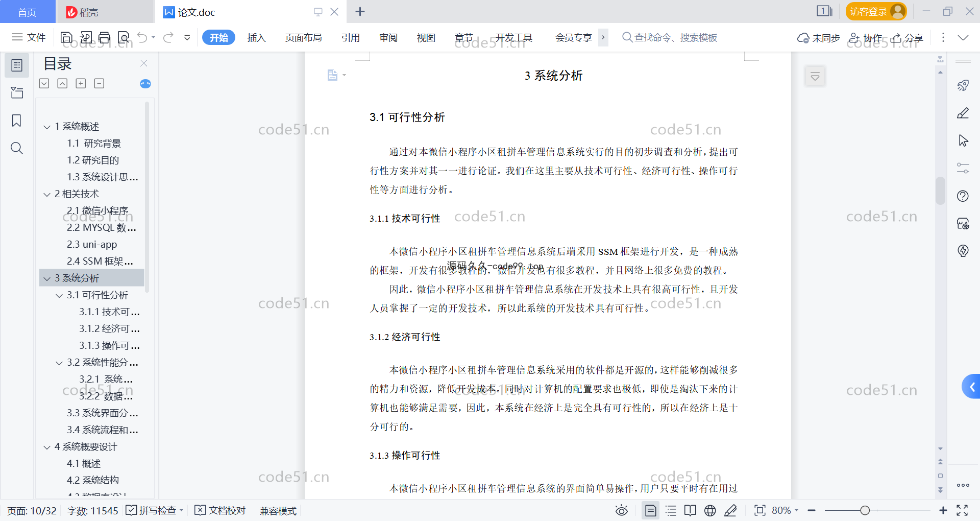The width and height of the screenshot is (980, 521).
Task: Click the properties sliders icon in right panel
Action: pyautogui.click(x=963, y=168)
